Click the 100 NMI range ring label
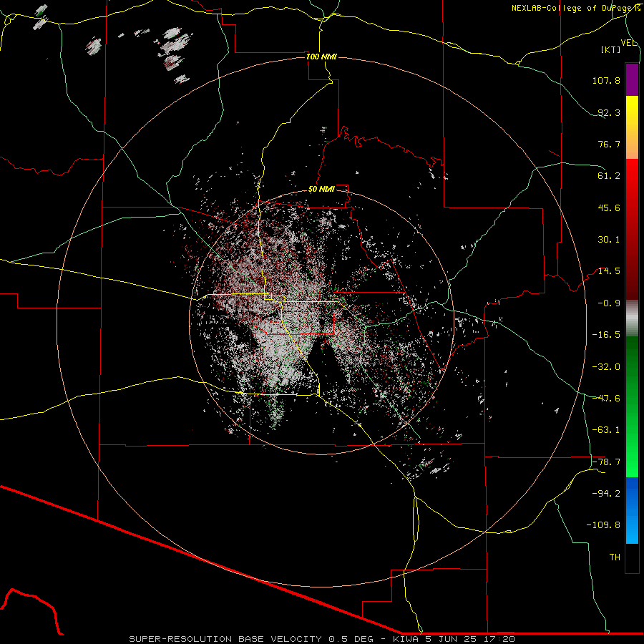Image resolution: width=644 pixels, height=644 pixels. coord(321,57)
